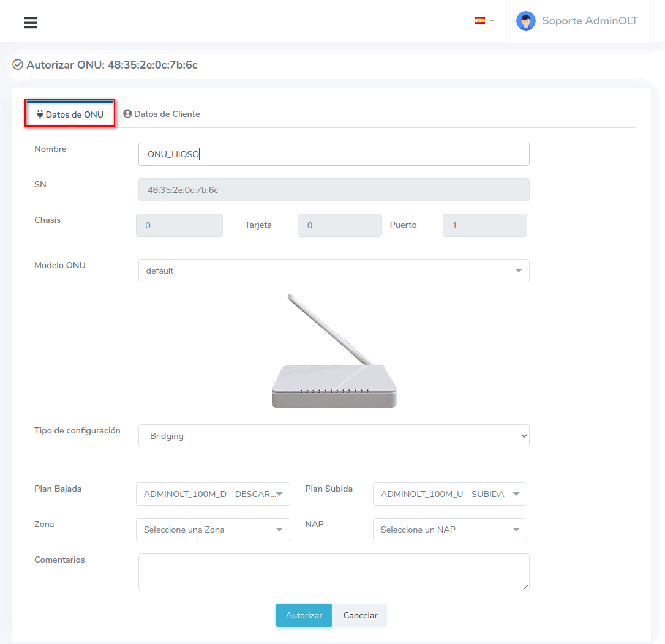Click the person icon on Datos de Cliente
The height and width of the screenshot is (644, 665).
[127, 114]
